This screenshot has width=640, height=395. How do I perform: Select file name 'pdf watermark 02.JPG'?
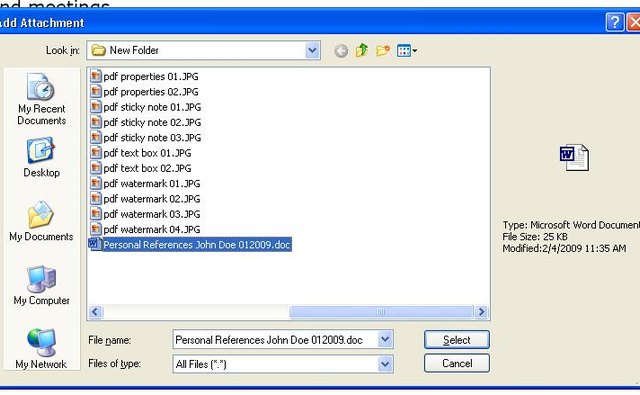point(152,199)
